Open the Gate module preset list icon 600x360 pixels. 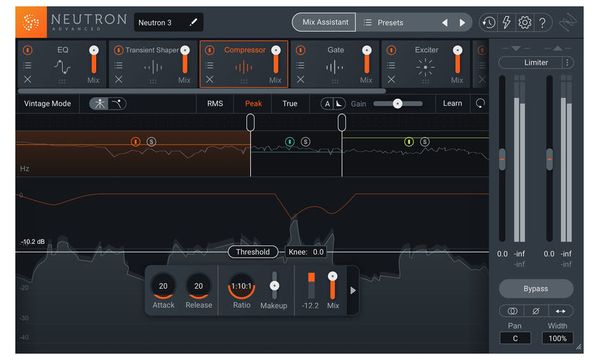300,65
